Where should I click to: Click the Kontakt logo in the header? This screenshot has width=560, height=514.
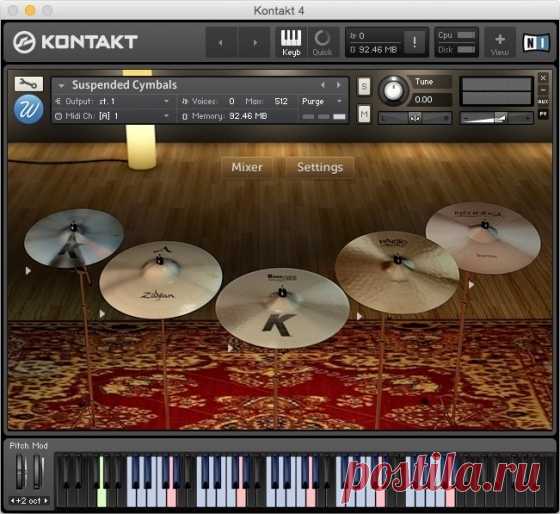click(75, 42)
